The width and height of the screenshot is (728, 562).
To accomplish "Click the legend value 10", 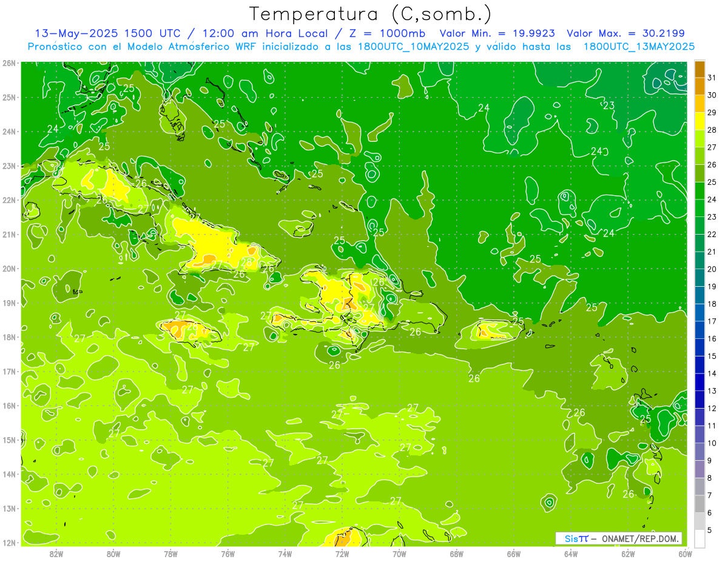I will [x=712, y=443].
